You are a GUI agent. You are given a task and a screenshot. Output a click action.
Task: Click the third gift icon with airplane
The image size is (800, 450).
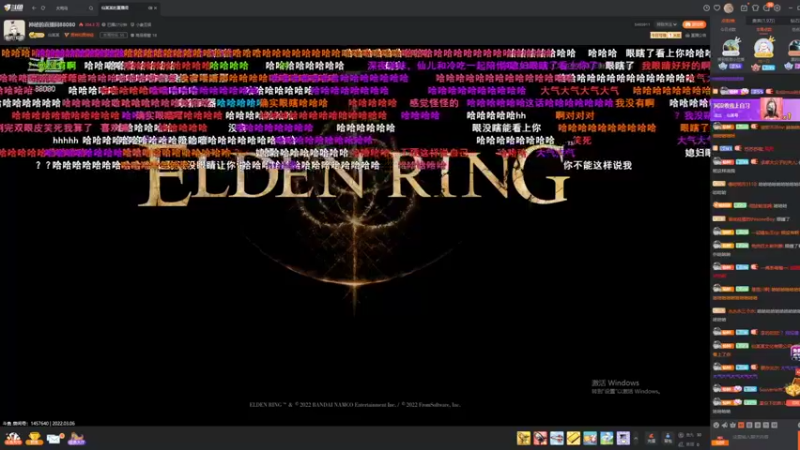click(557, 438)
